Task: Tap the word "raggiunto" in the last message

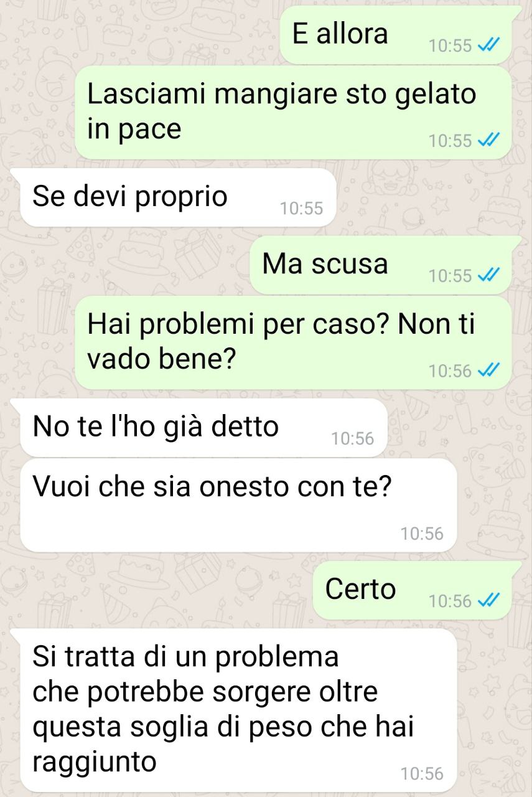Action: [x=95, y=762]
